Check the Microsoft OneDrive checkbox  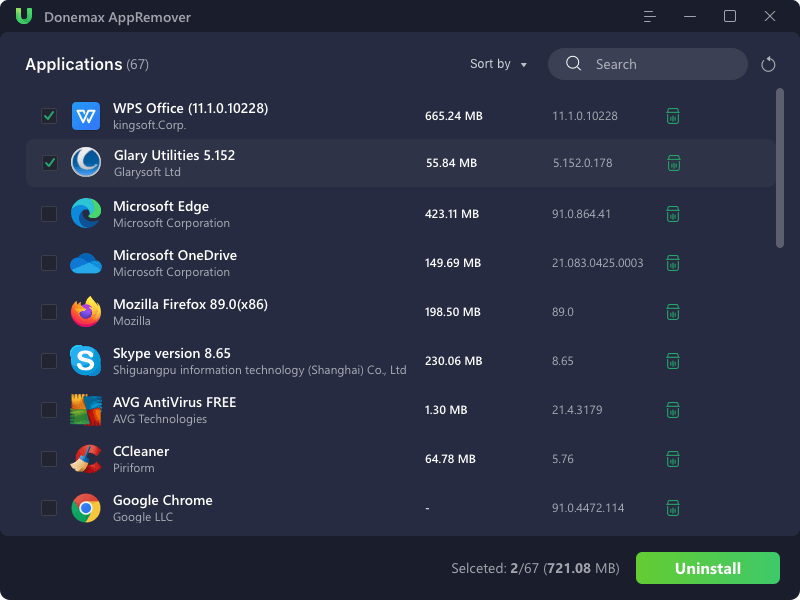coord(49,263)
